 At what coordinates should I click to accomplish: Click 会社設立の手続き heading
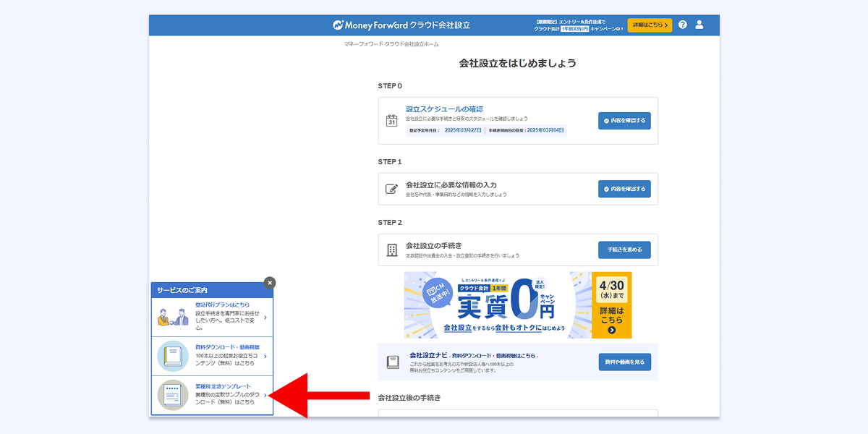point(434,246)
